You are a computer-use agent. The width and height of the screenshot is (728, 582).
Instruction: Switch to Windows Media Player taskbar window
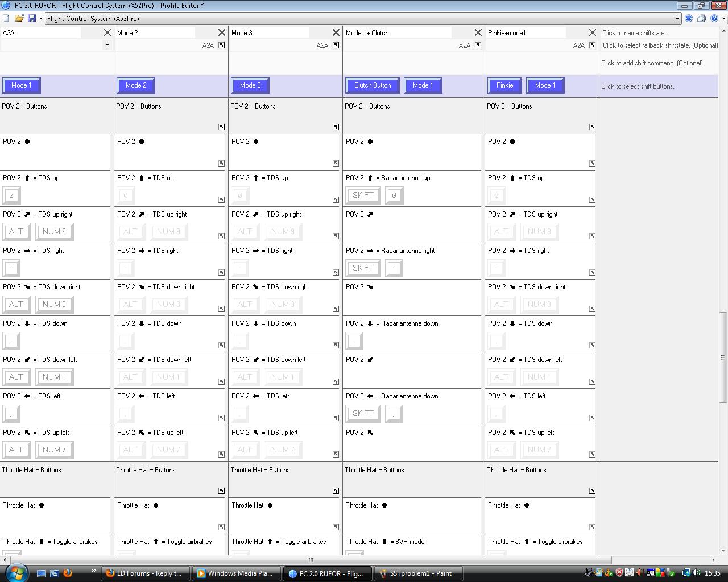237,573
